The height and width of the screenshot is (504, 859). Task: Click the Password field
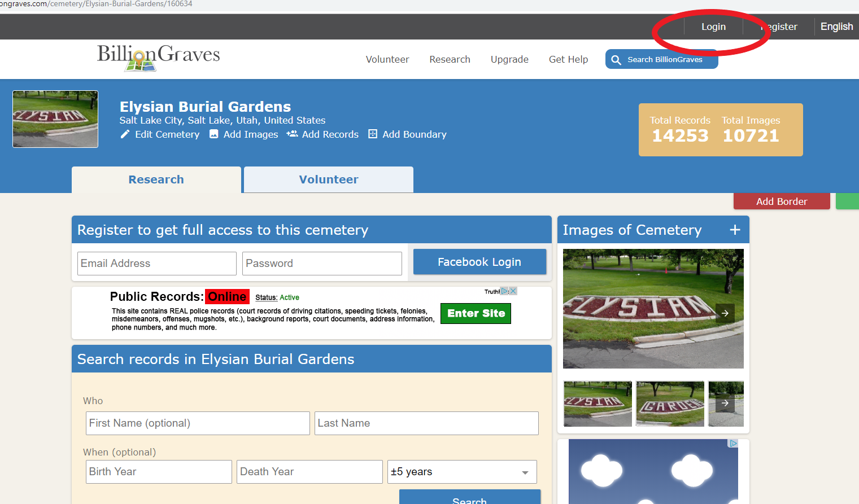pyautogui.click(x=322, y=264)
